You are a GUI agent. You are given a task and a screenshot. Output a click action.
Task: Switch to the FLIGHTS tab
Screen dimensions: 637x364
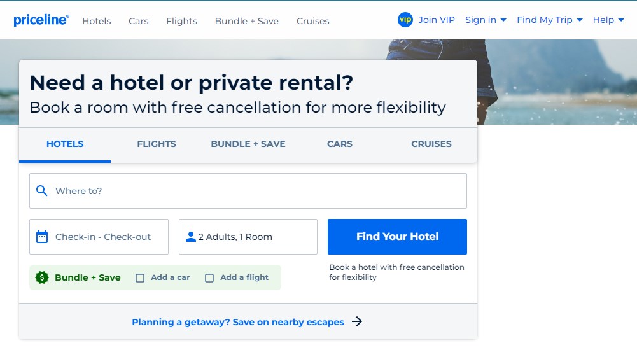tap(157, 144)
